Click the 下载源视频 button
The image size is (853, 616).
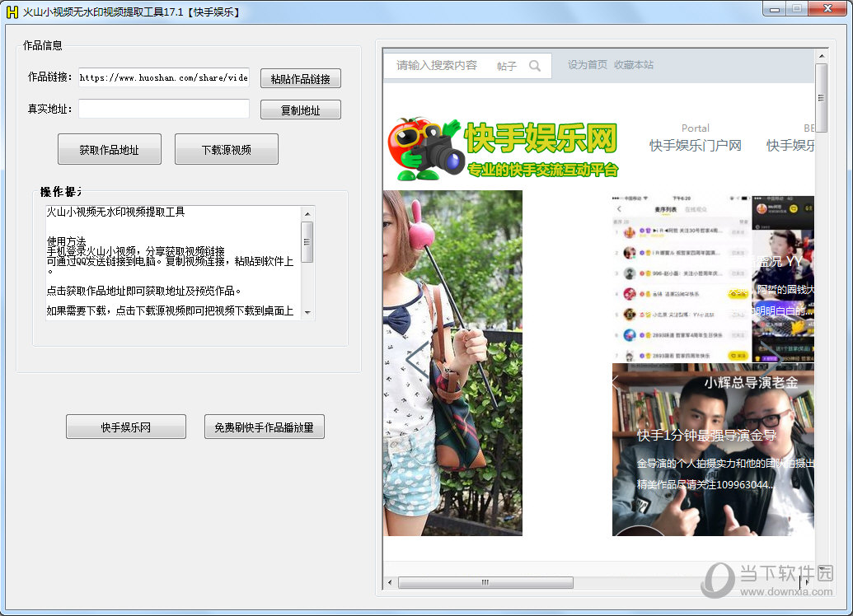click(227, 149)
